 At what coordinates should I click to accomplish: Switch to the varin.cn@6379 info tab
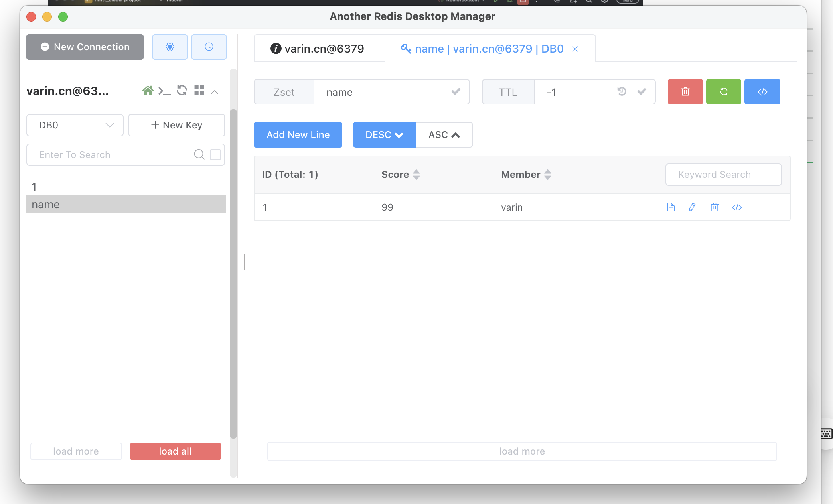(x=319, y=49)
